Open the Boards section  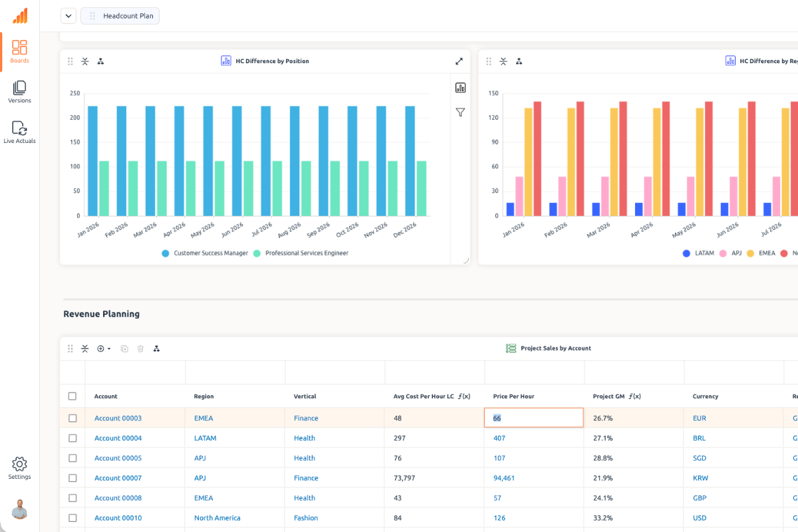point(19,52)
